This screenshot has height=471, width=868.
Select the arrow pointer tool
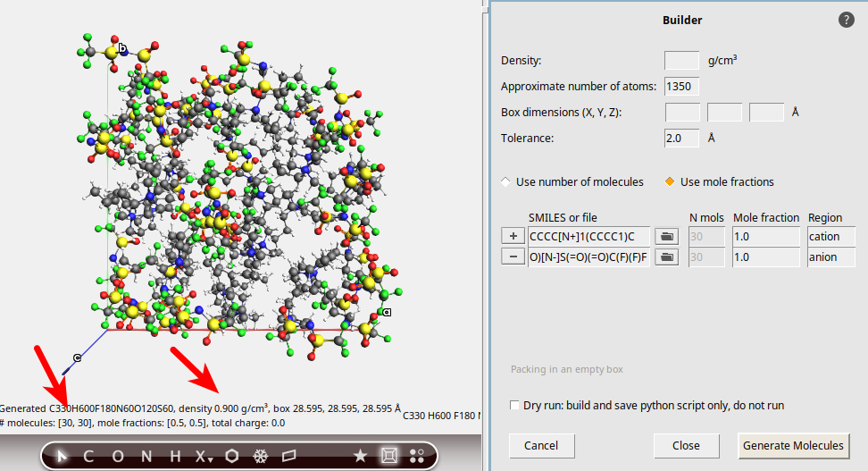point(62,456)
